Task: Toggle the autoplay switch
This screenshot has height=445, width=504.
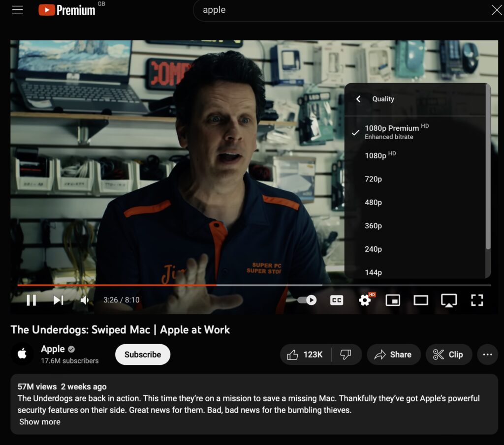Action: coord(307,300)
